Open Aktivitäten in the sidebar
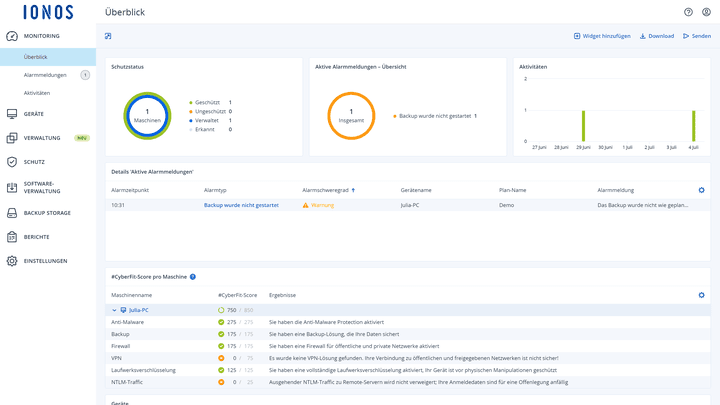Image resolution: width=720 pixels, height=405 pixels. [x=37, y=93]
